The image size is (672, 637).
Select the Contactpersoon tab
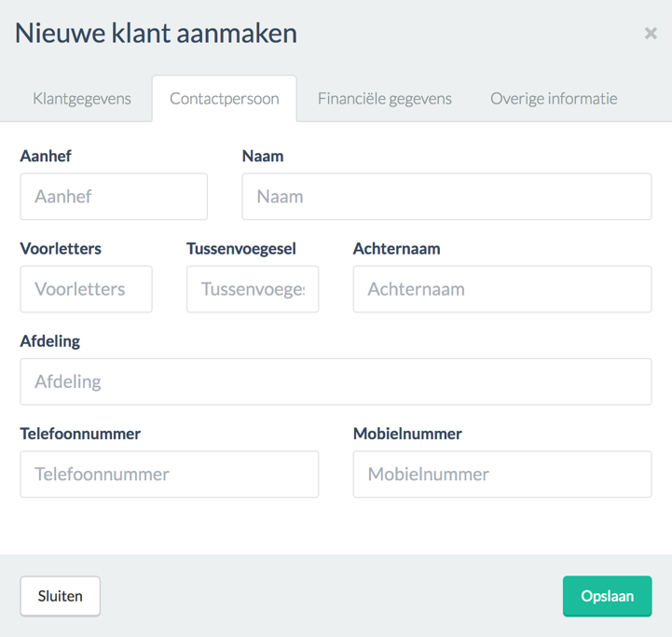(224, 99)
